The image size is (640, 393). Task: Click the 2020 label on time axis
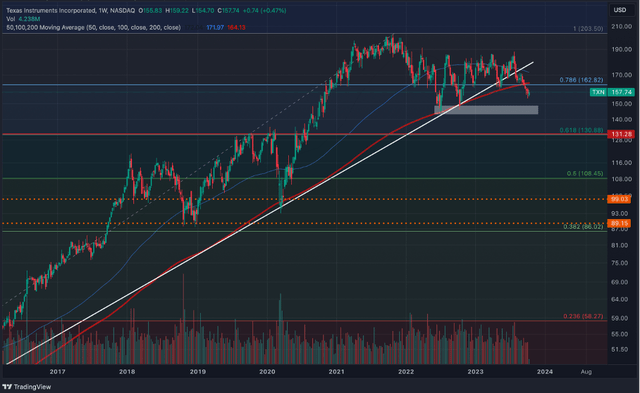click(267, 372)
